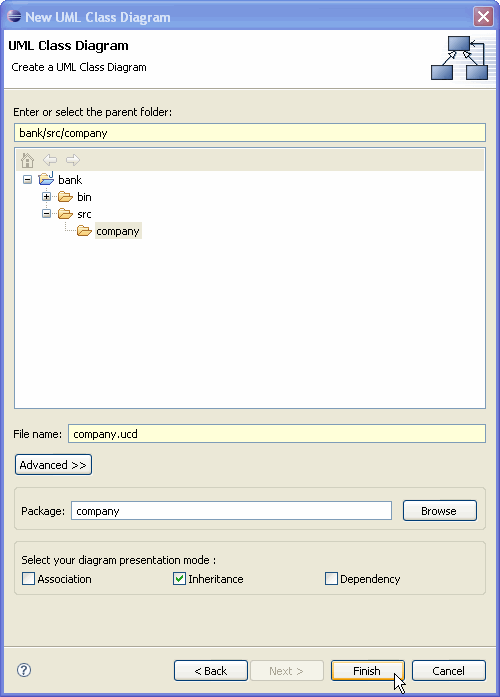Click the src folder icon

coord(65,214)
